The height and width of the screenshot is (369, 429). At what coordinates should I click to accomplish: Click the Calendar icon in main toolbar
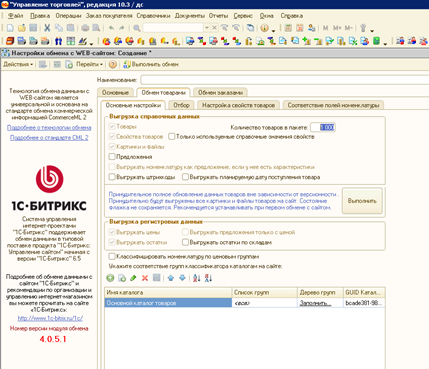coord(300,28)
